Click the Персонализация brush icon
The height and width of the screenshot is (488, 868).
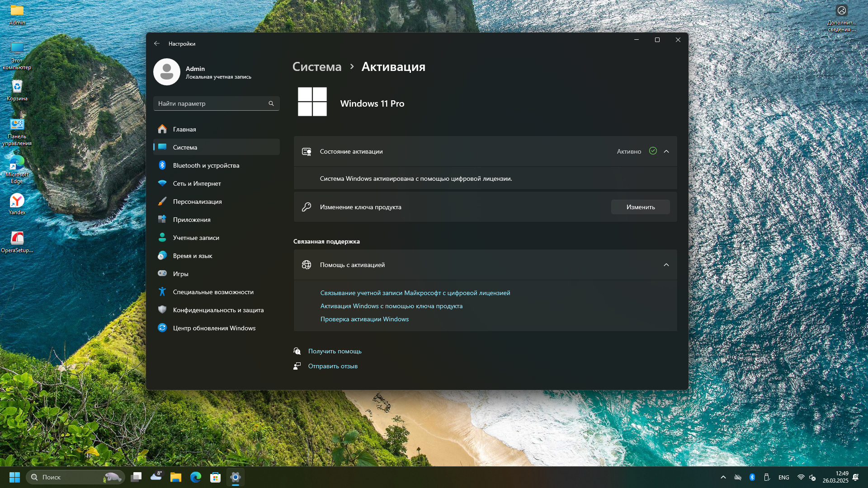click(162, 202)
